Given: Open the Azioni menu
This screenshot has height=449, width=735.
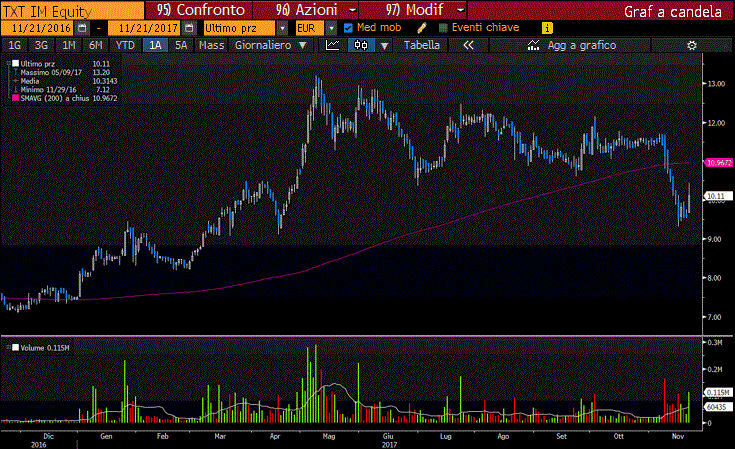Looking at the screenshot, I should 299,9.
